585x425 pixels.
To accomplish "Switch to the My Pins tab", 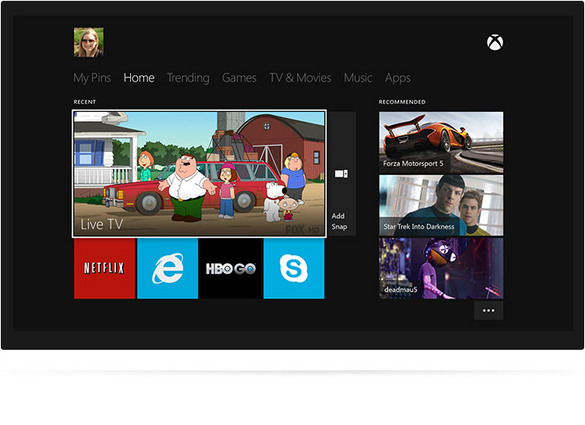I will [92, 78].
